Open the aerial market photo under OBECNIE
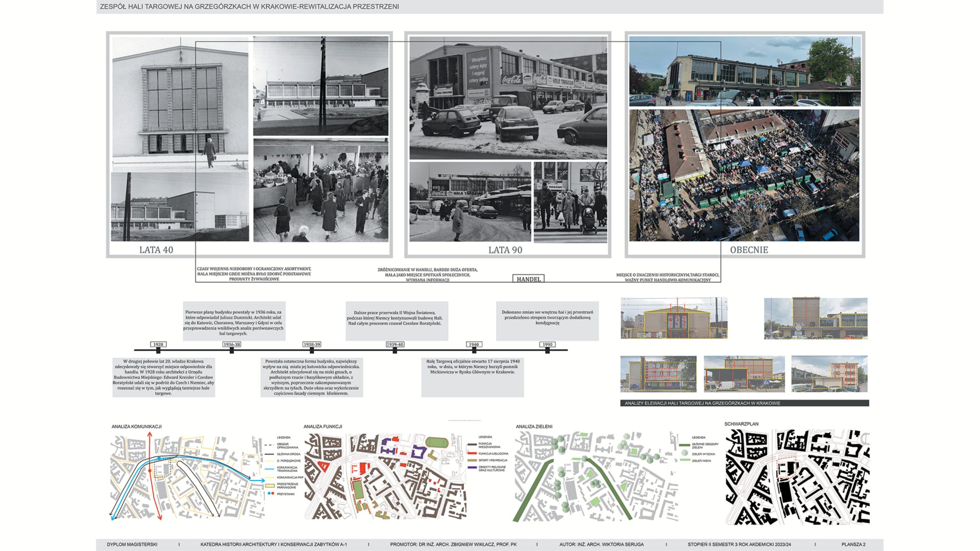 point(744,175)
